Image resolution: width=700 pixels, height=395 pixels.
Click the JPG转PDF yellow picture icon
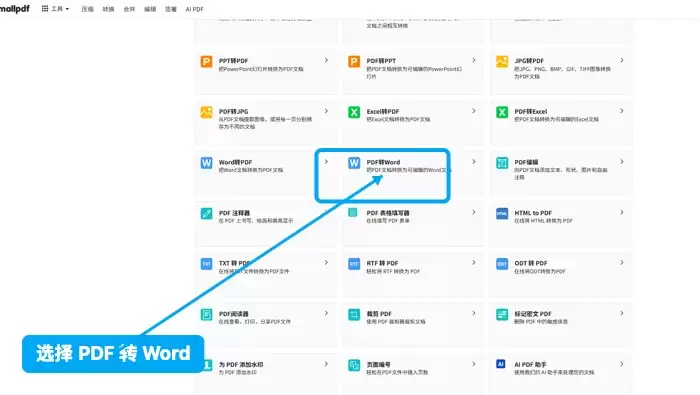pos(502,62)
